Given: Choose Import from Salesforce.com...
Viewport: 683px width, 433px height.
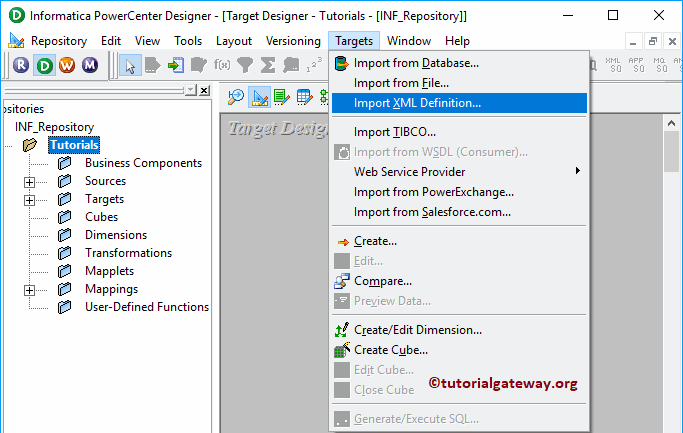Looking at the screenshot, I should tap(460, 212).
